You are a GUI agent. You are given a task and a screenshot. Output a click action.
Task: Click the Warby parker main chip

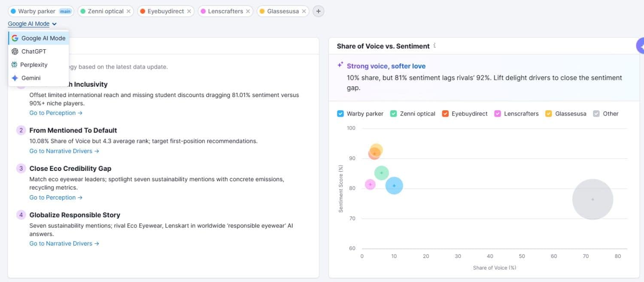coord(41,12)
